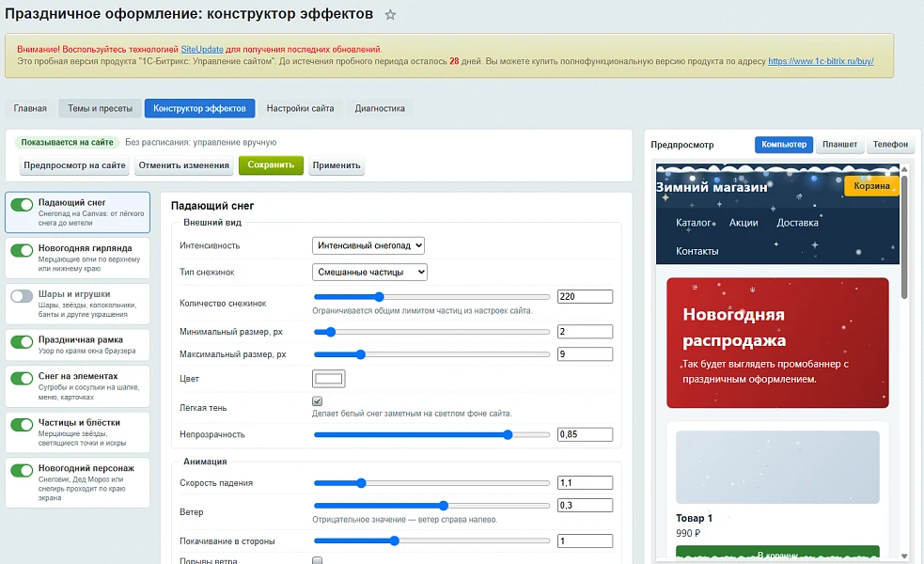Select the Частицы и блёстки effect card
The height and width of the screenshot is (564, 924).
(77, 432)
